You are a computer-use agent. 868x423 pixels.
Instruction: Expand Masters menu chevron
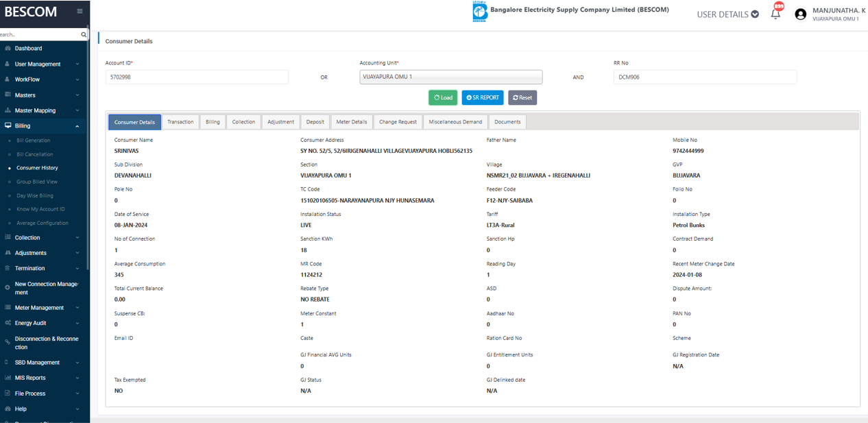[x=77, y=95]
